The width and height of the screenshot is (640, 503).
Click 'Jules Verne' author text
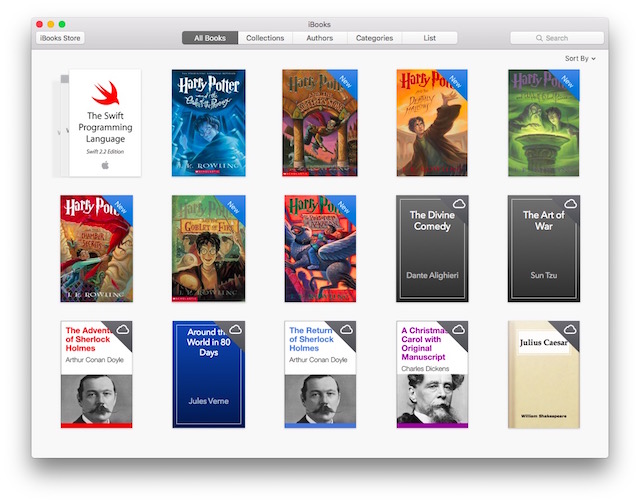[209, 401]
